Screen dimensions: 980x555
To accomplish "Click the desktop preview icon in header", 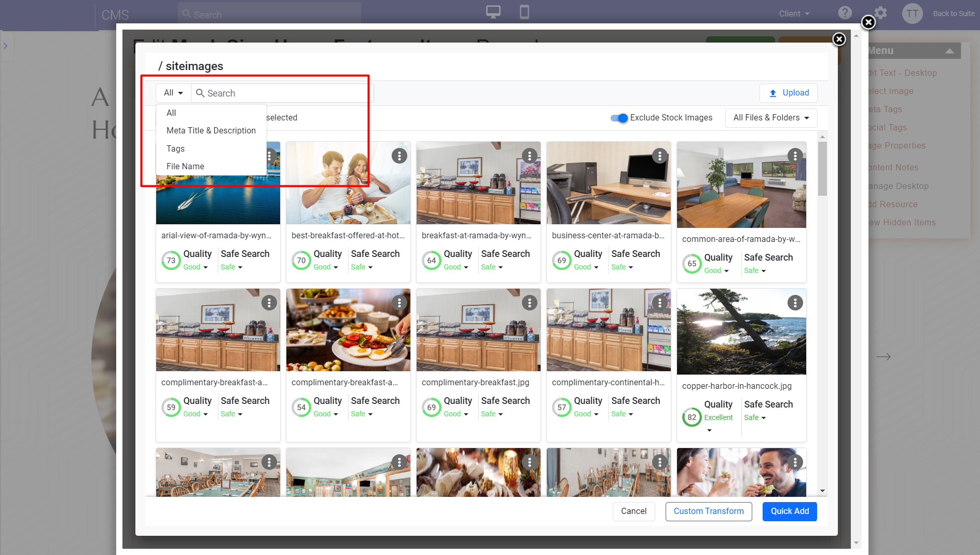I will point(493,12).
